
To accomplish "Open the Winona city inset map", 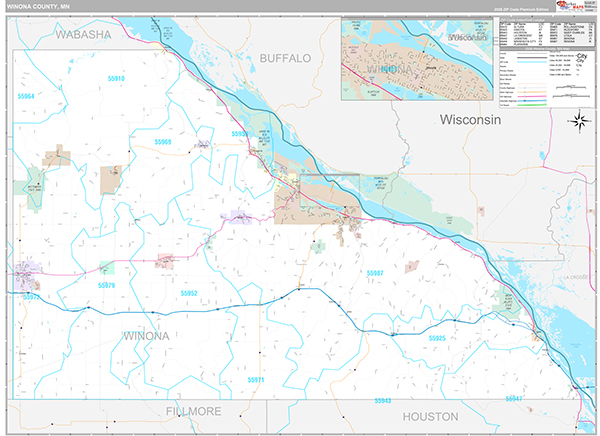I will pyautogui.click(x=417, y=59).
